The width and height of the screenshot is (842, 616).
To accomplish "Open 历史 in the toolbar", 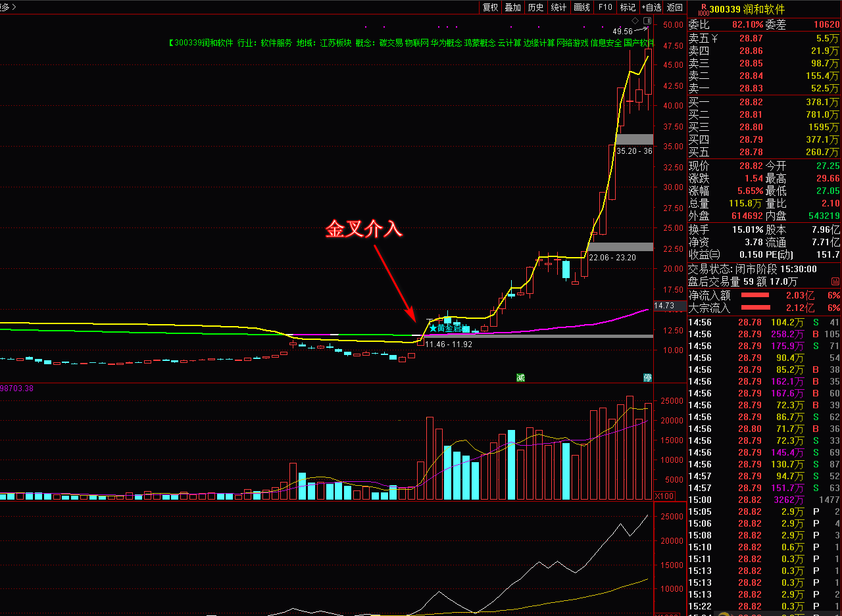I will coord(536,7).
